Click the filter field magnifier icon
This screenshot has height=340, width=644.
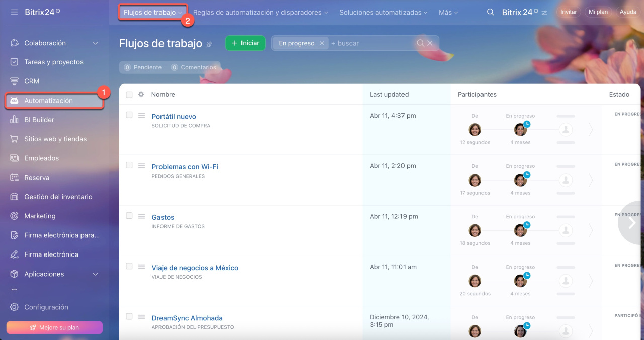click(420, 43)
